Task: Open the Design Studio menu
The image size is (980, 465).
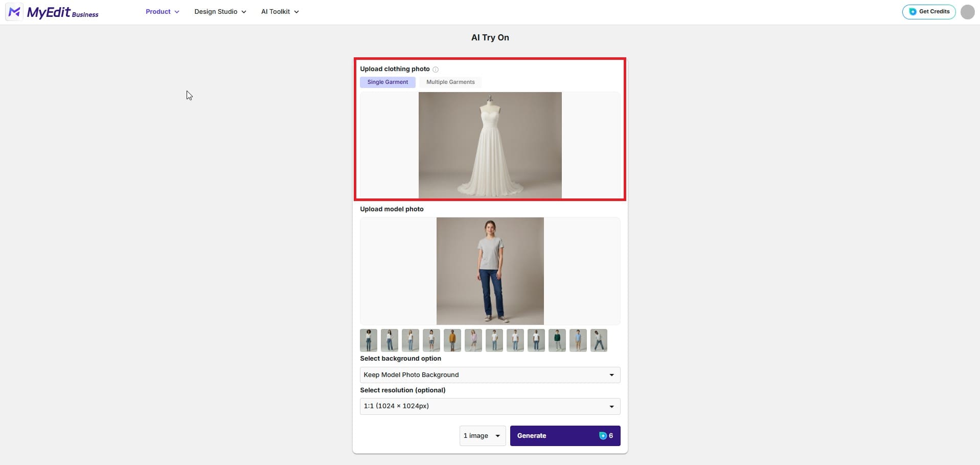Action: coord(219,11)
